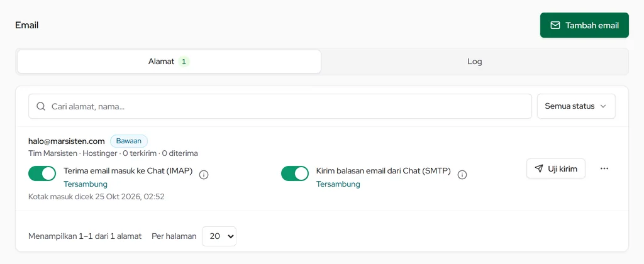Click Kotak masuk dicek 25 Okt 2026 text
The height and width of the screenshot is (264, 644).
click(96, 197)
